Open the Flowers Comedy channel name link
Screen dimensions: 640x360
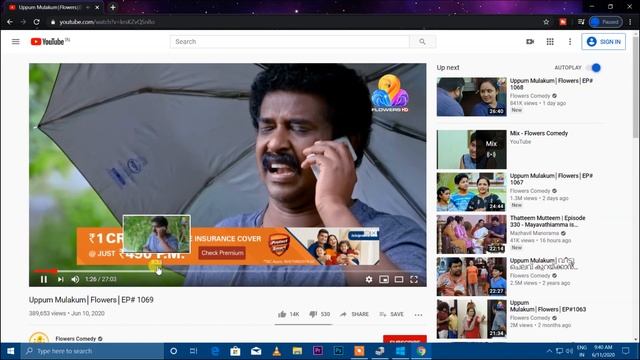pos(76,339)
